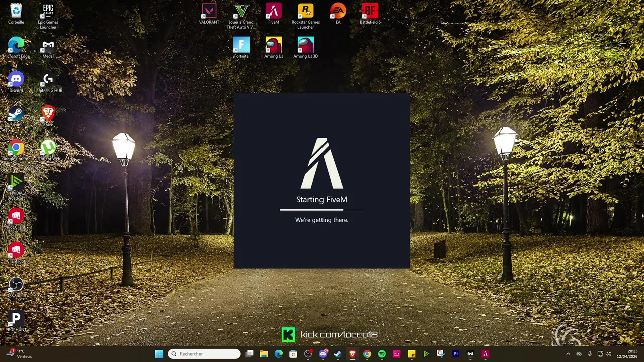This screenshot has height=362, width=644.
Task: Select the PROPHUNT desktop shortcut
Action: coord(16,321)
